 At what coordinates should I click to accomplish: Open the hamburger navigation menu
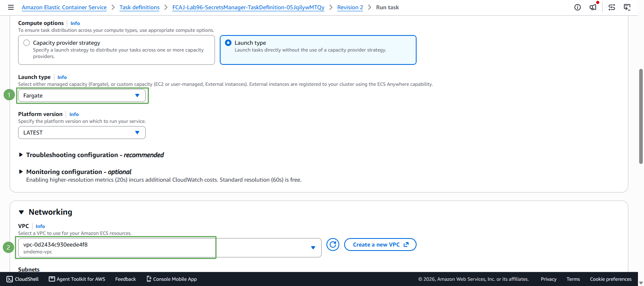click(11, 7)
